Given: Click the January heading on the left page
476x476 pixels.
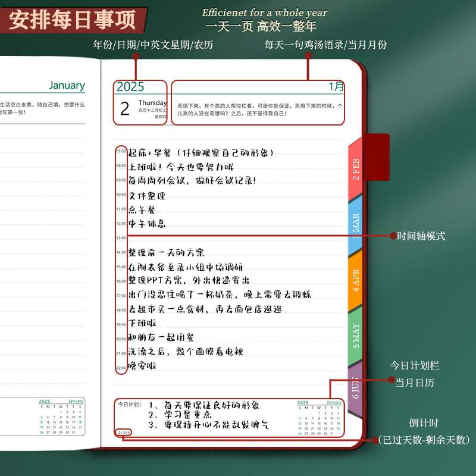Looking at the screenshot, I should coord(67,85).
